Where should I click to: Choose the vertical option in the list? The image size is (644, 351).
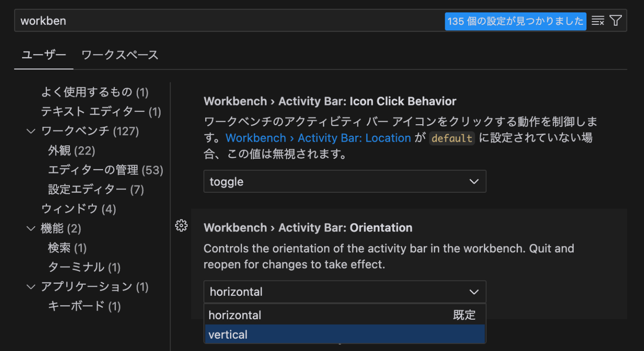tap(345, 334)
